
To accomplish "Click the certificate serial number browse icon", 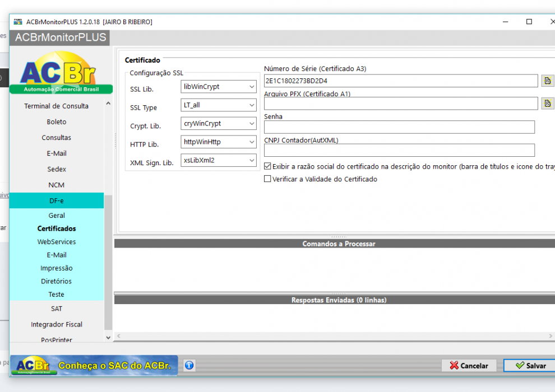I will (548, 81).
